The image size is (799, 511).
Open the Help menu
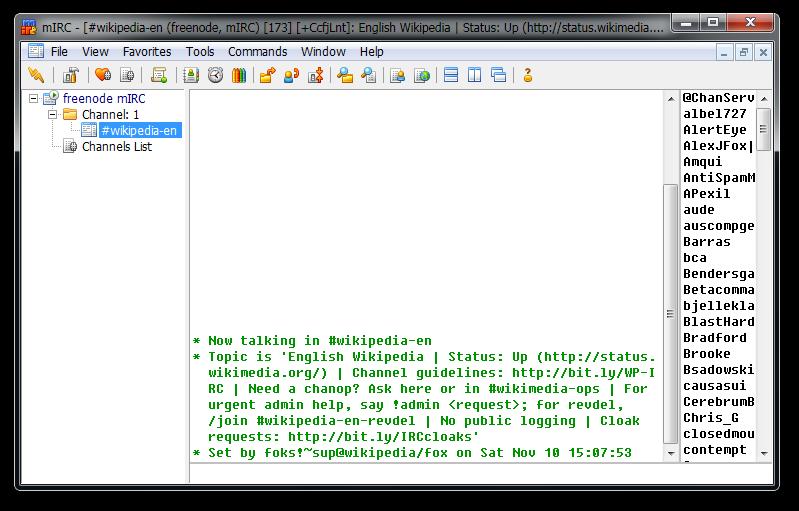[x=371, y=51]
